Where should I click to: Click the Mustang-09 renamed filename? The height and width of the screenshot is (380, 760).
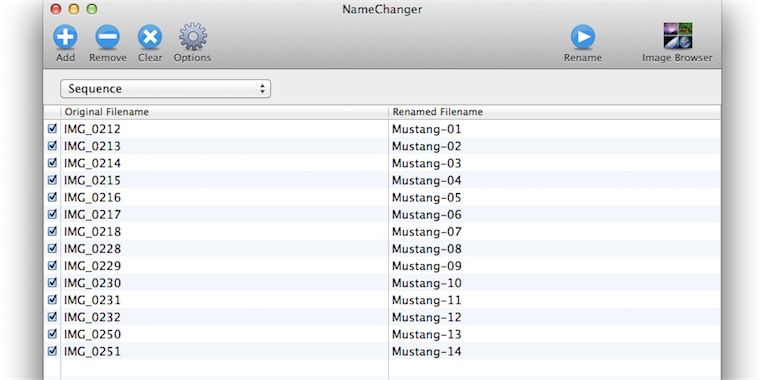[x=427, y=266]
